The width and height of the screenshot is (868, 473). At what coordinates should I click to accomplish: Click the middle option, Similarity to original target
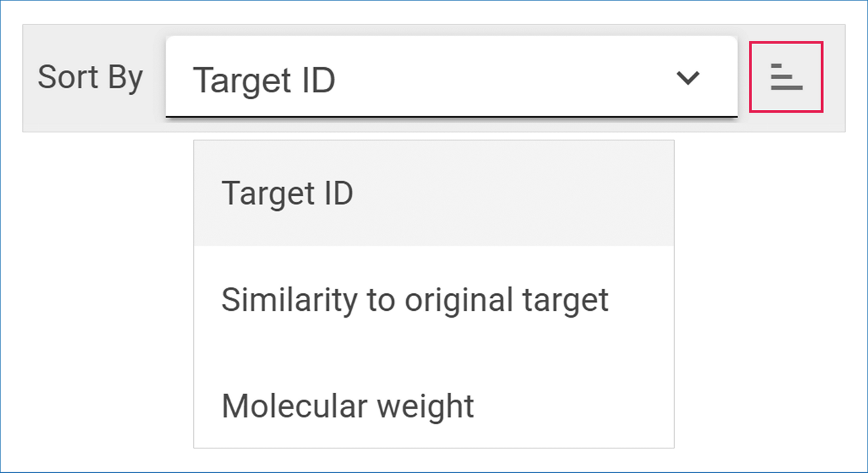(415, 299)
